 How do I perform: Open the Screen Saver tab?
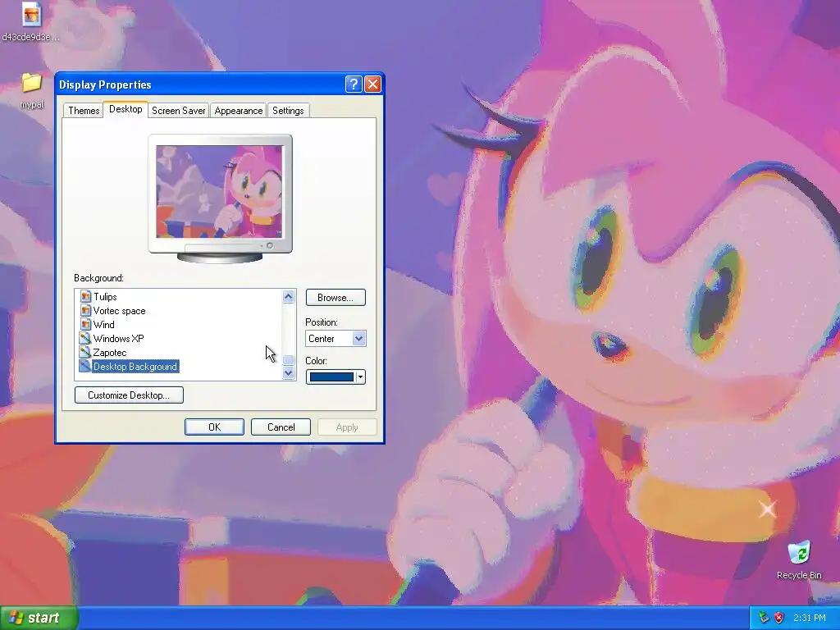click(x=178, y=111)
